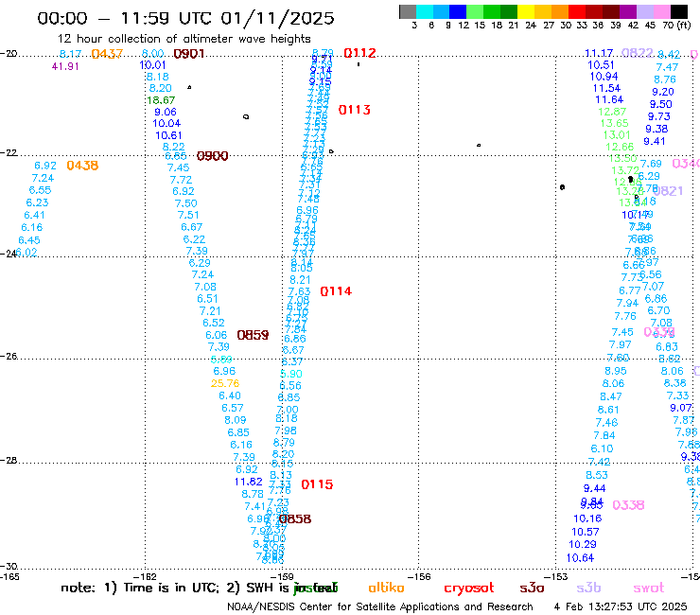Click the green wave height value 12.87
This screenshot has width=700, height=615.
coord(612,112)
